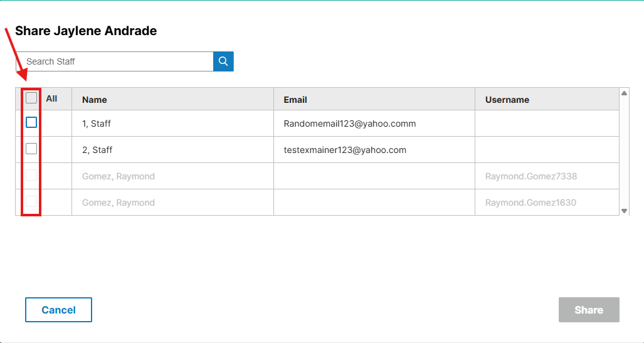Check the box for 2, Staff
644x343 pixels.
pyautogui.click(x=31, y=149)
